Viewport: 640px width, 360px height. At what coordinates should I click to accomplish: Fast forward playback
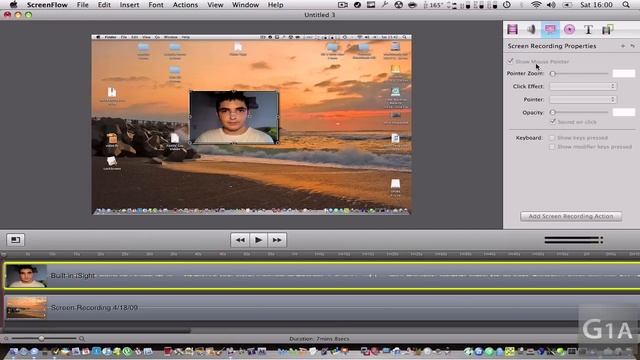coord(277,240)
